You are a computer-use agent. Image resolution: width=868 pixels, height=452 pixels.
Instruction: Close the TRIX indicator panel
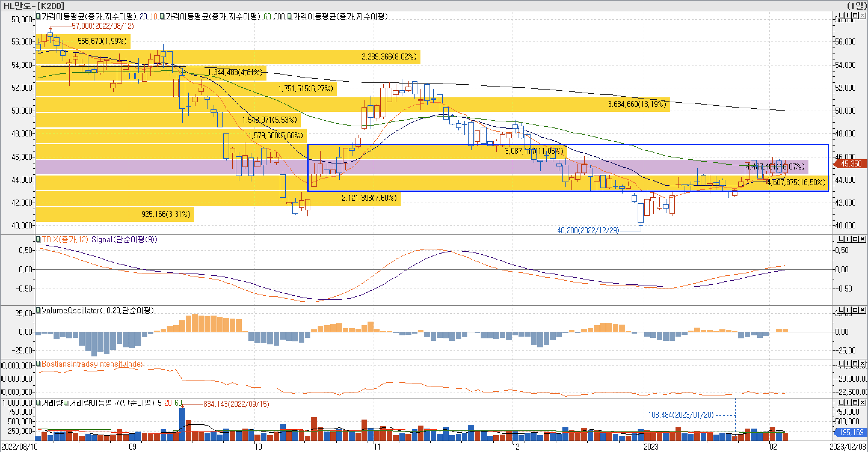click(863, 239)
